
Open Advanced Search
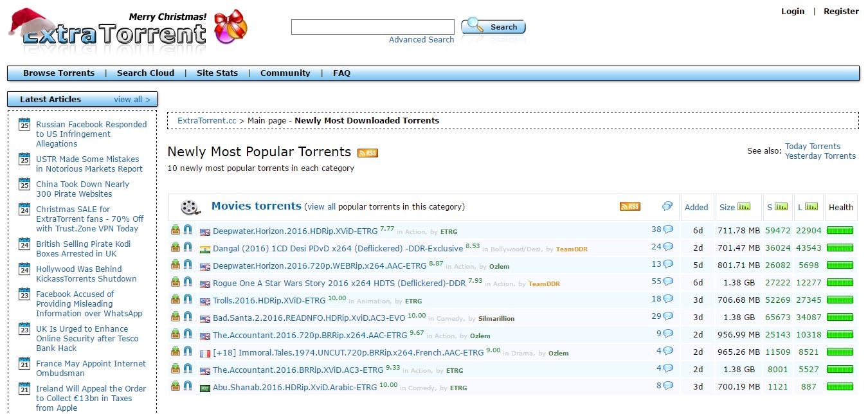click(421, 39)
